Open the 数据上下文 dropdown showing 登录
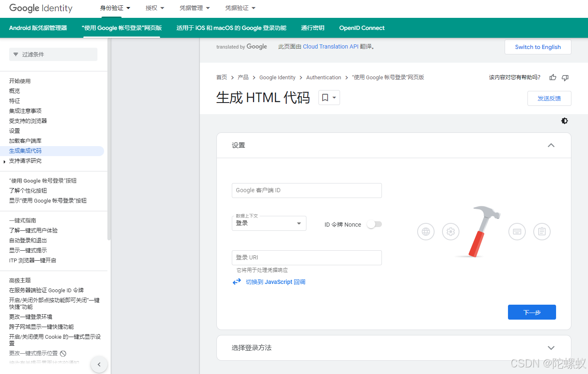The height and width of the screenshot is (374, 588). [269, 223]
